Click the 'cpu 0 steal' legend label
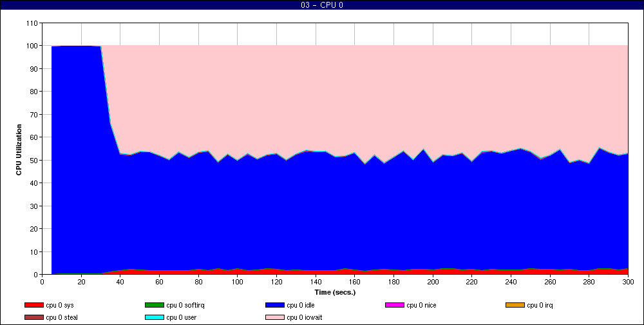Screen dimensions: 644x325 pos(62,318)
